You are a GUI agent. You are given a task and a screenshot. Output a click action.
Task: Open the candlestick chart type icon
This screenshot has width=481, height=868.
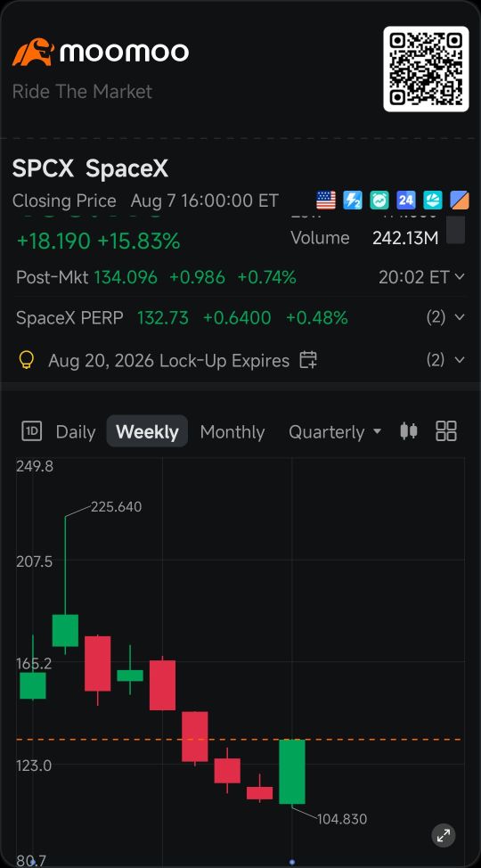tap(409, 430)
